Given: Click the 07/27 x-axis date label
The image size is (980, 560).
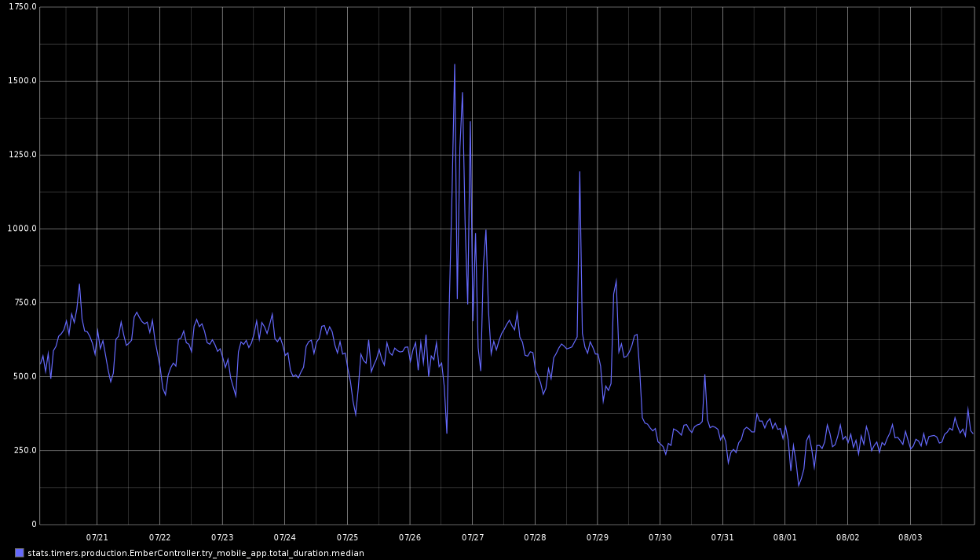Looking at the screenshot, I should tap(472, 537).
